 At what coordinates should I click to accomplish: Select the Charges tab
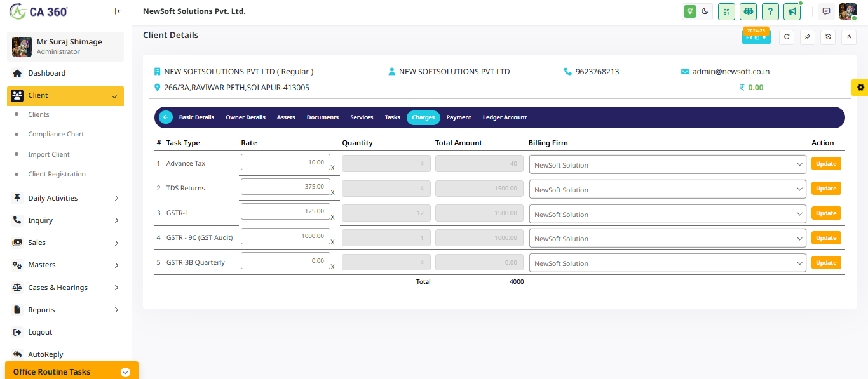[423, 117]
